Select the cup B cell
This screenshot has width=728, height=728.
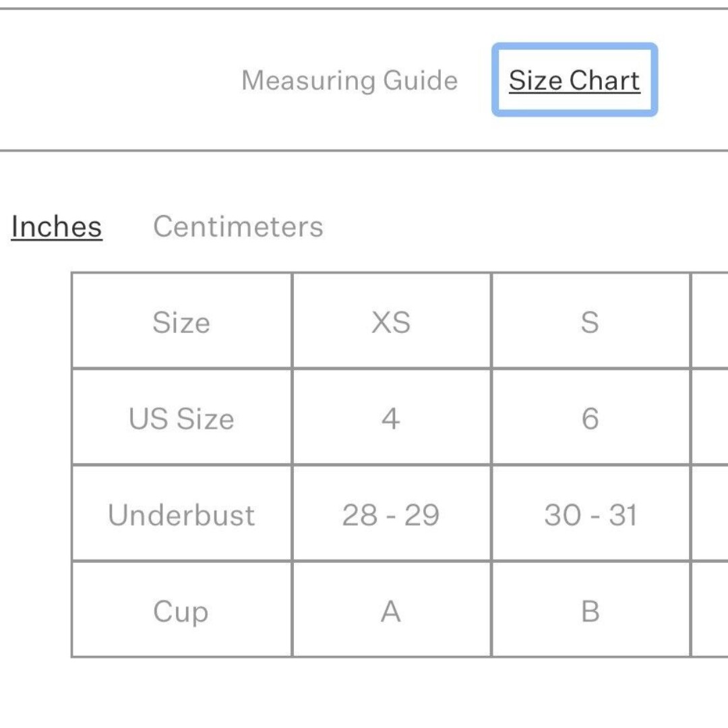590,609
